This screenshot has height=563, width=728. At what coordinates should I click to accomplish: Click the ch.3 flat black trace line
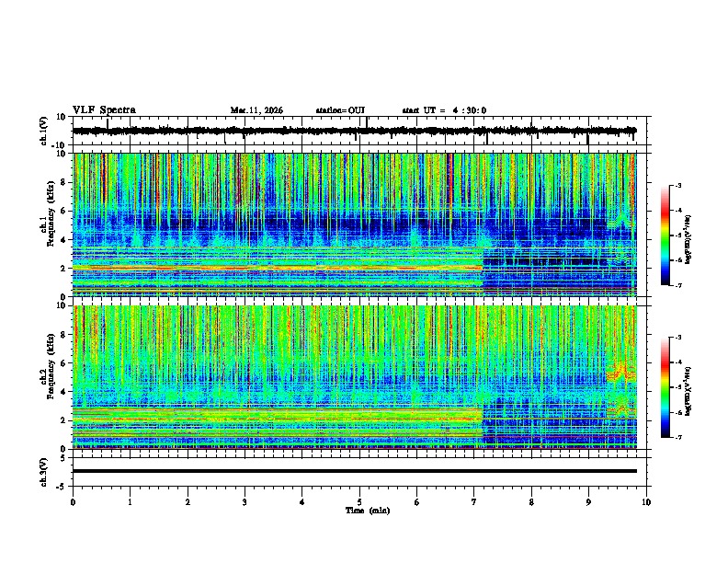355,471
